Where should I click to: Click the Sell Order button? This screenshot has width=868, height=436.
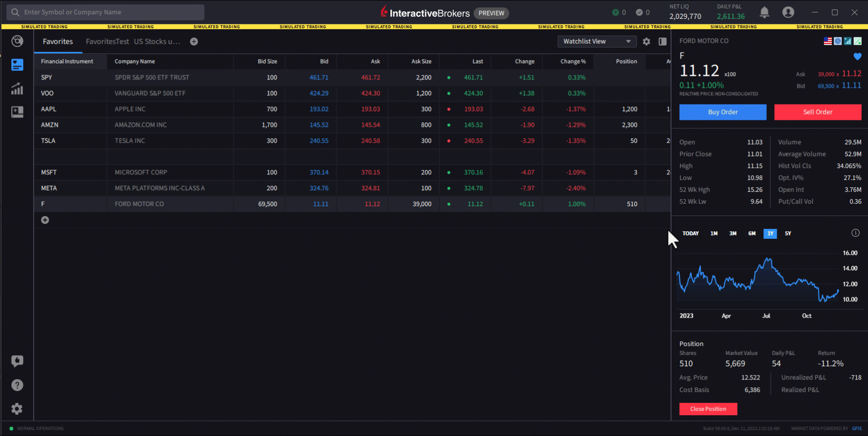[818, 112]
